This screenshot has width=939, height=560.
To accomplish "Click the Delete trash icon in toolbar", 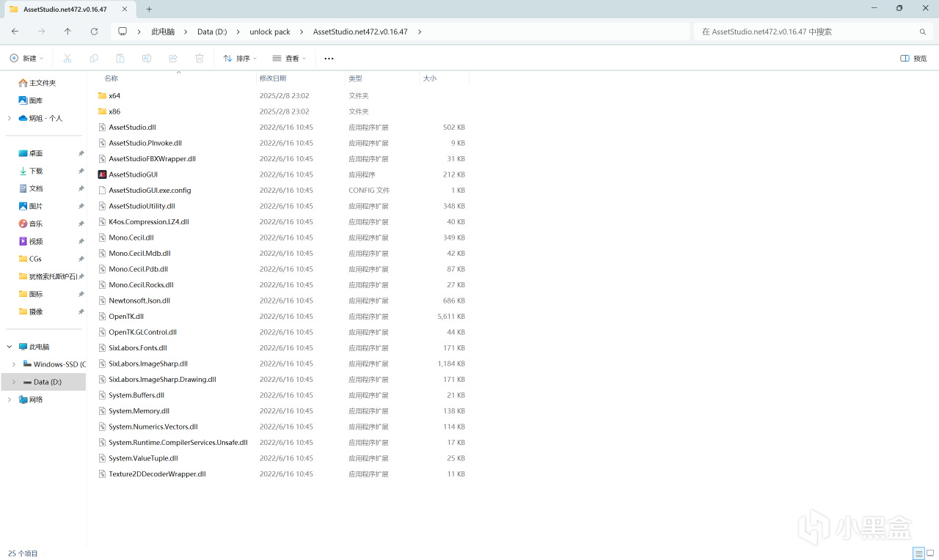I will (200, 58).
